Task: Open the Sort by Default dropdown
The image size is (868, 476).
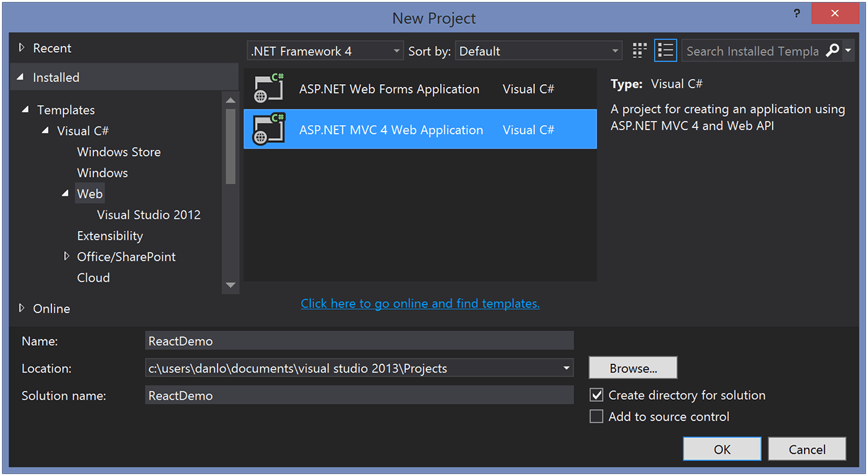Action: [x=538, y=51]
